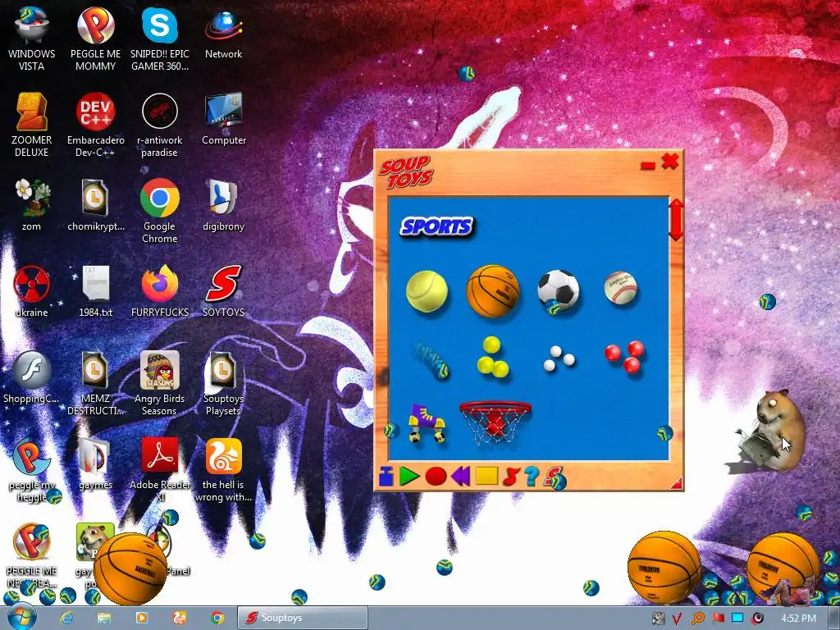Select the PEGGLE ME MOMMY desktop icon
840x630 pixels.
coord(95,39)
